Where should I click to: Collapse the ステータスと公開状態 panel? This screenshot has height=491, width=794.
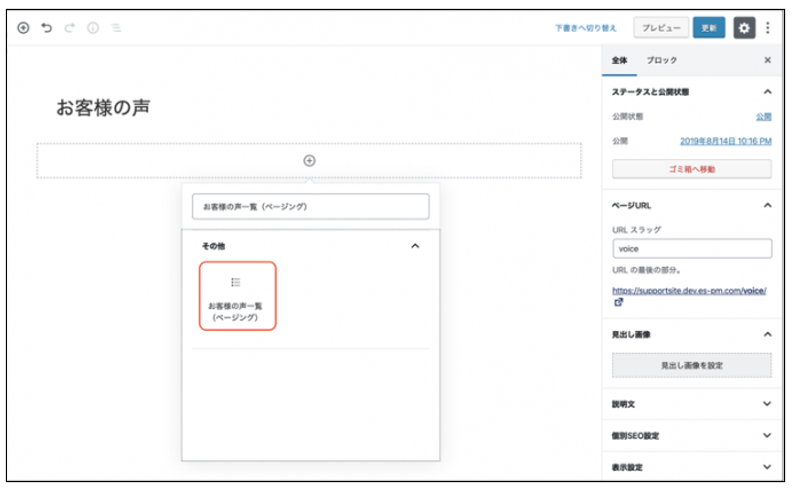click(767, 92)
